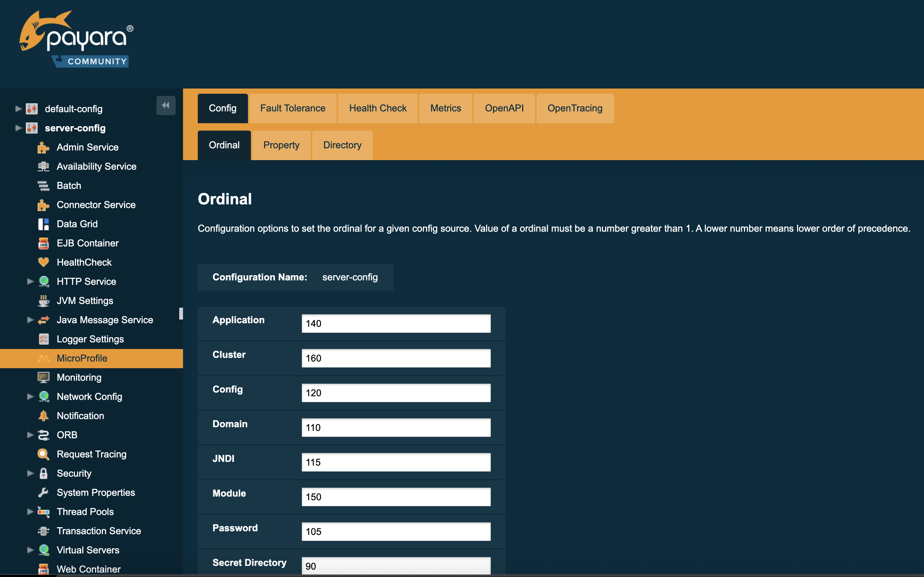This screenshot has width=924, height=577.
Task: Click the JVM Settings coffee icon
Action: click(43, 301)
